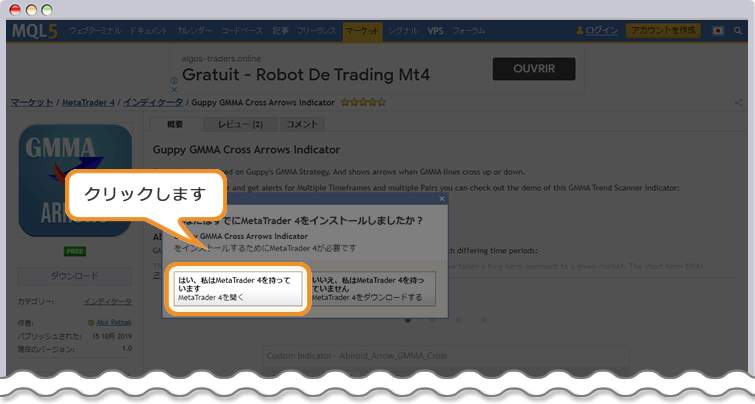Image resolution: width=755 pixels, height=404 pixels.
Task: Open the Japanese flag language selector
Action: tap(717, 31)
